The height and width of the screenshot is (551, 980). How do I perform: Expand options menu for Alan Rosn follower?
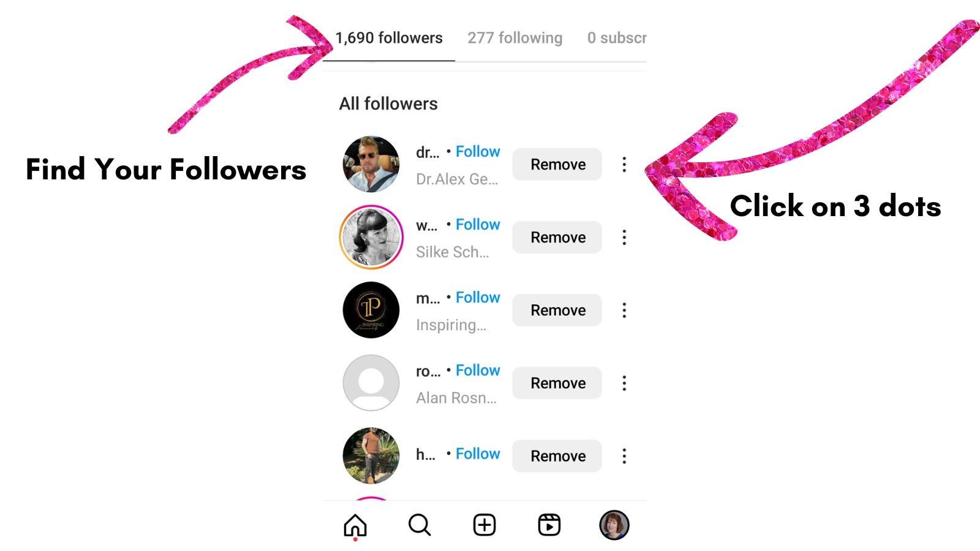tap(624, 383)
